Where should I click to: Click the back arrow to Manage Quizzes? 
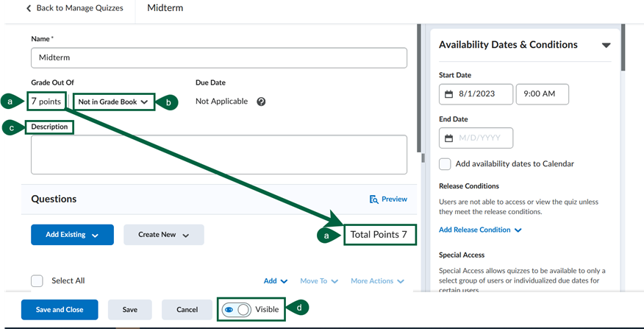click(x=29, y=9)
